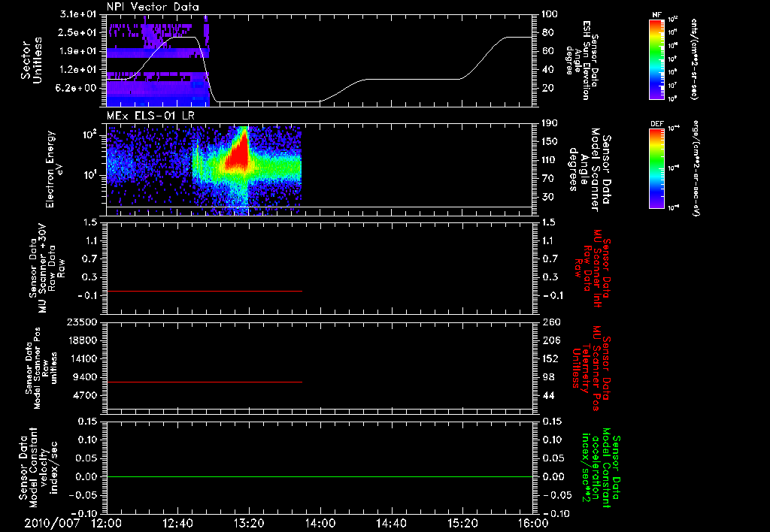This screenshot has height=532, width=770.
Task: Click the 18800 scanner position tick
Action: (82, 340)
